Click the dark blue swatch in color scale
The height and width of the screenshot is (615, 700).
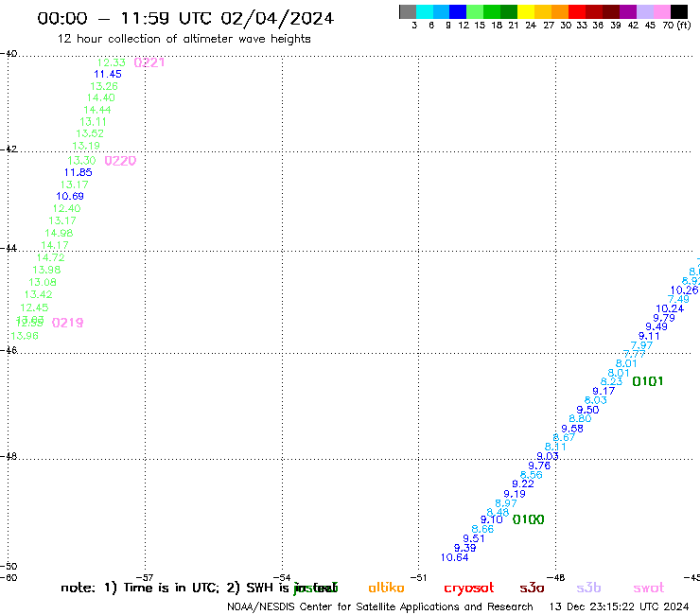[x=458, y=11]
